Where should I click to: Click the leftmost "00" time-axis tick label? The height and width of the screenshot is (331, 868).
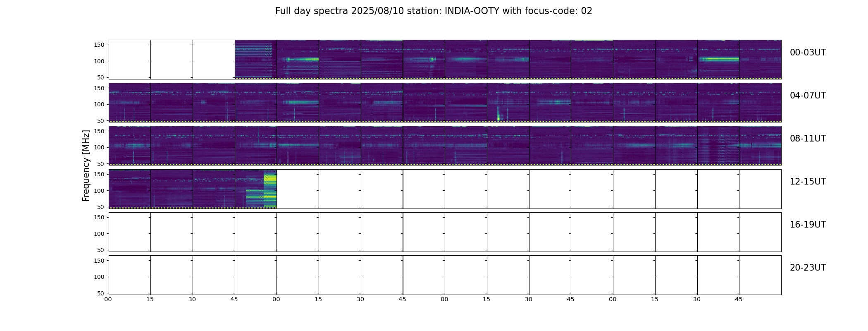[108, 299]
